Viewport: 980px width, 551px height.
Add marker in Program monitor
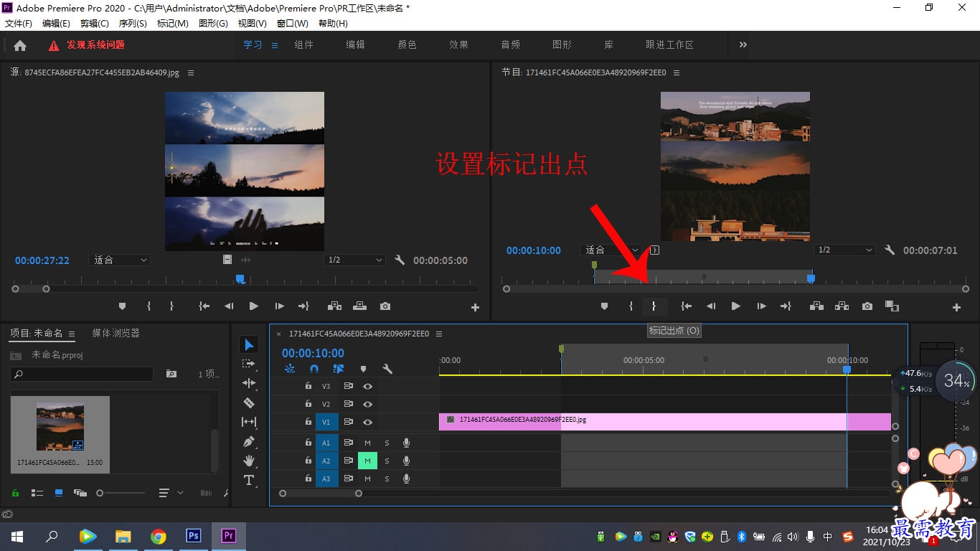(604, 306)
